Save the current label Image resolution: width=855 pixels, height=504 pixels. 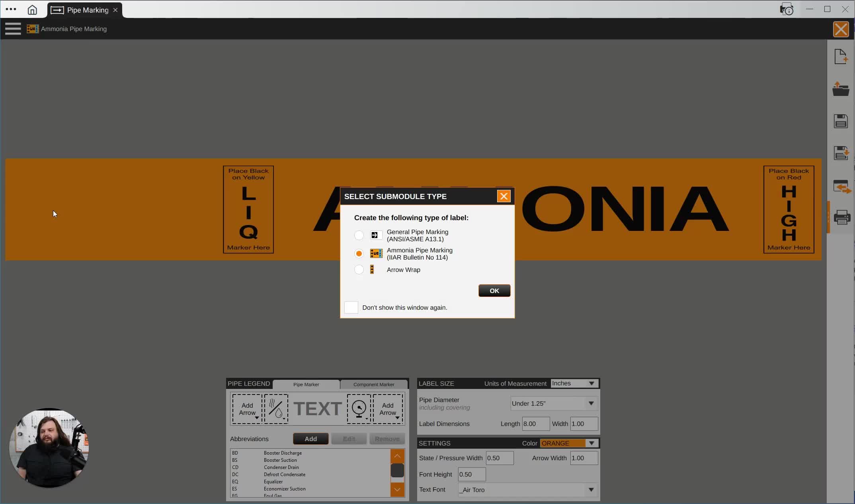(x=841, y=121)
